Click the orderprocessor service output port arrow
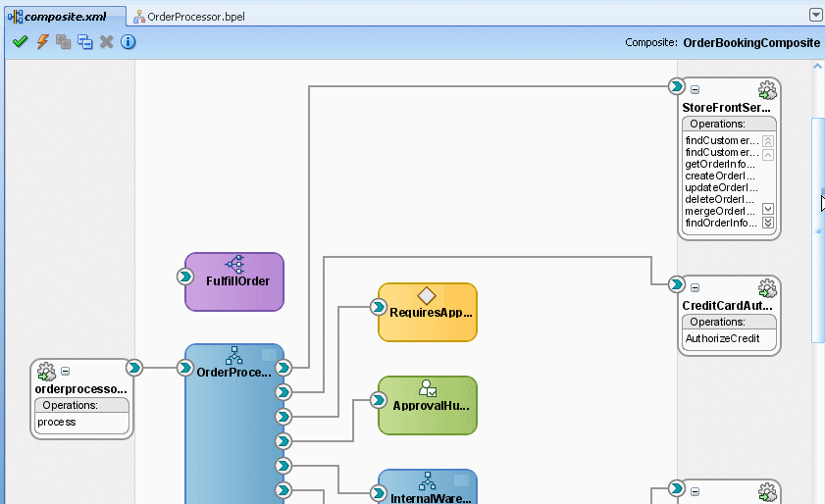 (x=134, y=368)
